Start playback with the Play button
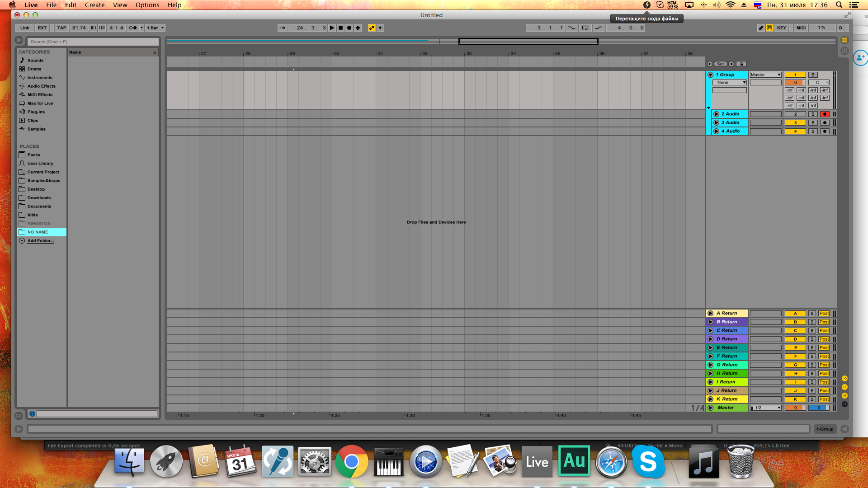This screenshot has height=488, width=868. pyautogui.click(x=332, y=28)
